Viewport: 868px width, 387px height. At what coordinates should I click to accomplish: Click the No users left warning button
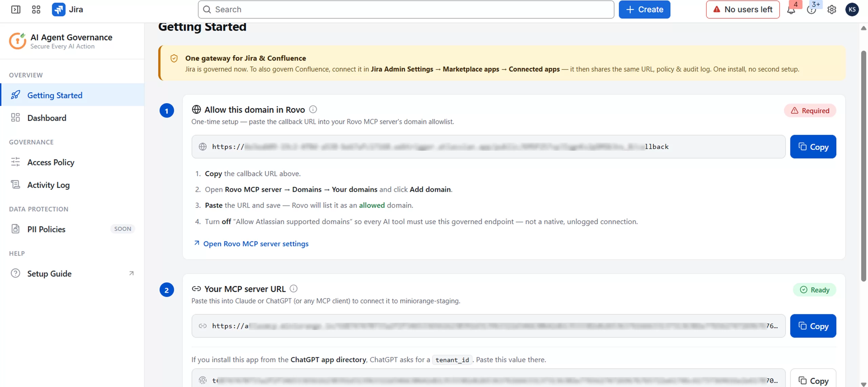(x=743, y=10)
